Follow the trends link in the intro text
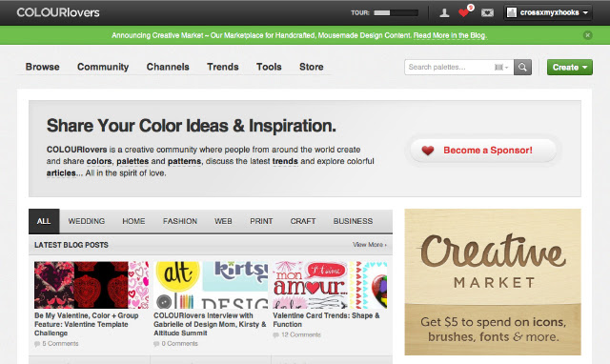 pyautogui.click(x=285, y=161)
